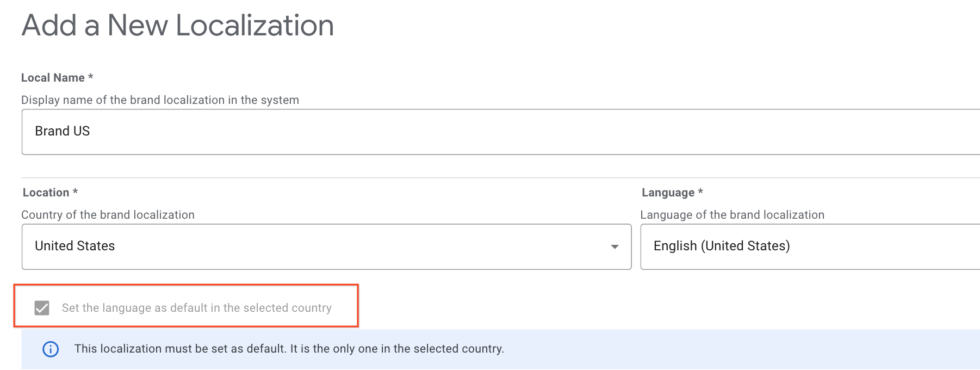Open the "English (United States)" language dropdown
This screenshot has height=370, width=980.
[x=809, y=246]
